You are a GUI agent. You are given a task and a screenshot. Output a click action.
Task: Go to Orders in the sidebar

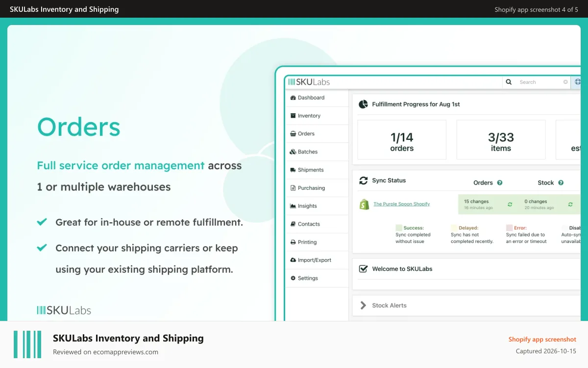pos(317,133)
